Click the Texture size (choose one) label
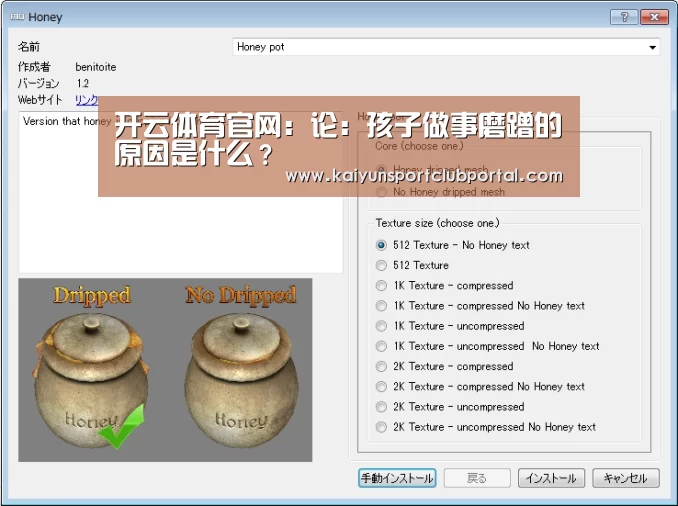The image size is (678, 506). 437,223
